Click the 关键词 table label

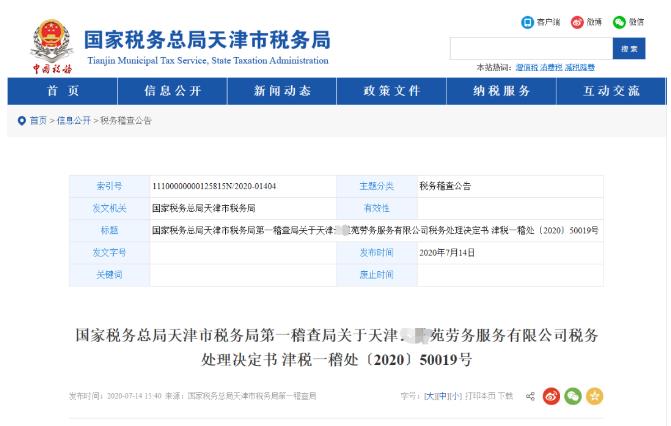point(109,274)
